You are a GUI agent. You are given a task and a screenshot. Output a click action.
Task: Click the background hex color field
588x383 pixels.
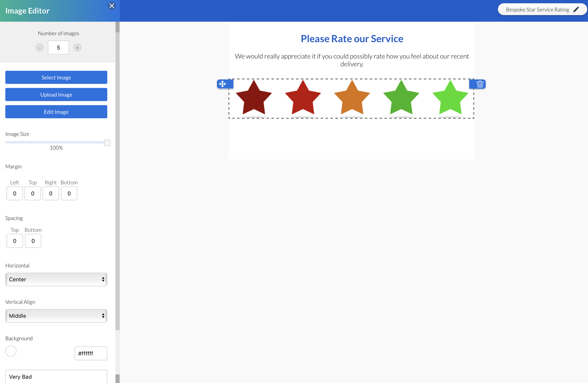pyautogui.click(x=91, y=353)
